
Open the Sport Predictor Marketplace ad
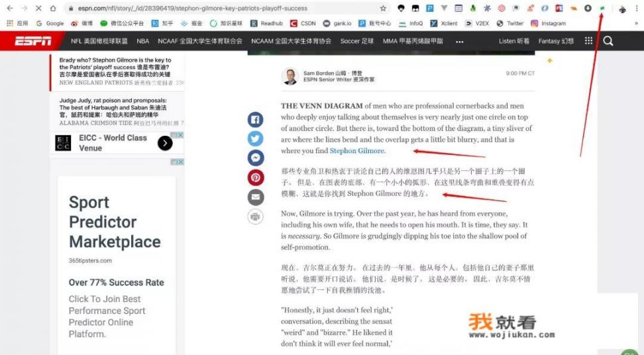click(115, 222)
